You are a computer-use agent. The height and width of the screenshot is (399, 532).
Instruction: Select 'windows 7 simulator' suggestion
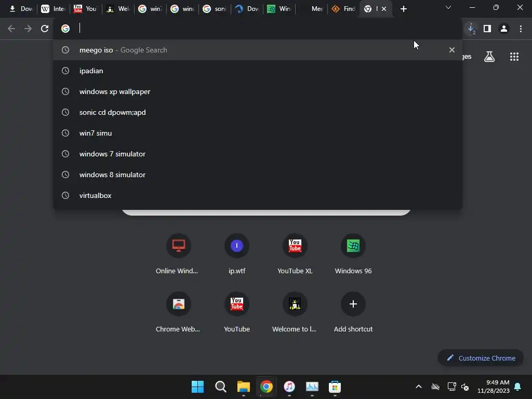coord(258,154)
